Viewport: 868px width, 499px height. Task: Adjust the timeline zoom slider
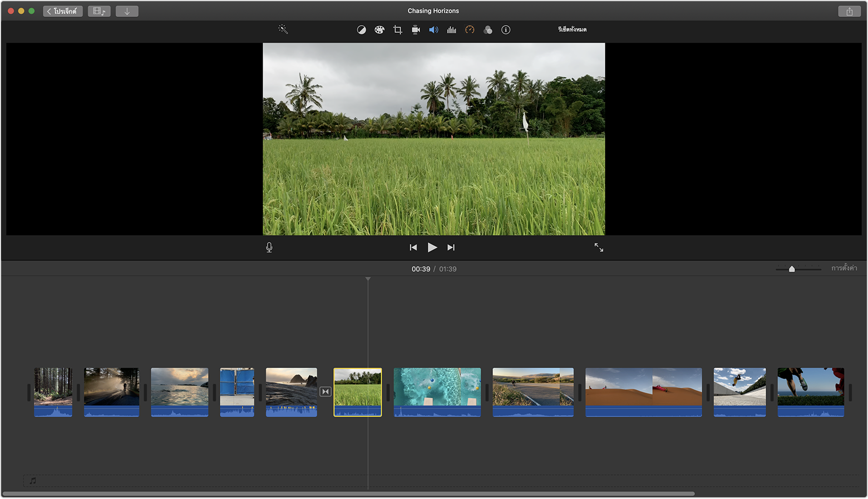[x=792, y=268]
